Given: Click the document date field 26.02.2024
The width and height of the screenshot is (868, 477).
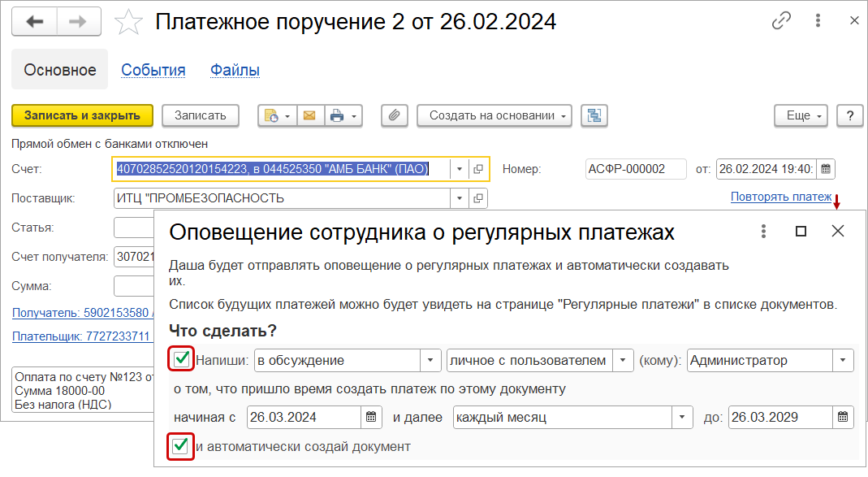Looking at the screenshot, I should 767,169.
